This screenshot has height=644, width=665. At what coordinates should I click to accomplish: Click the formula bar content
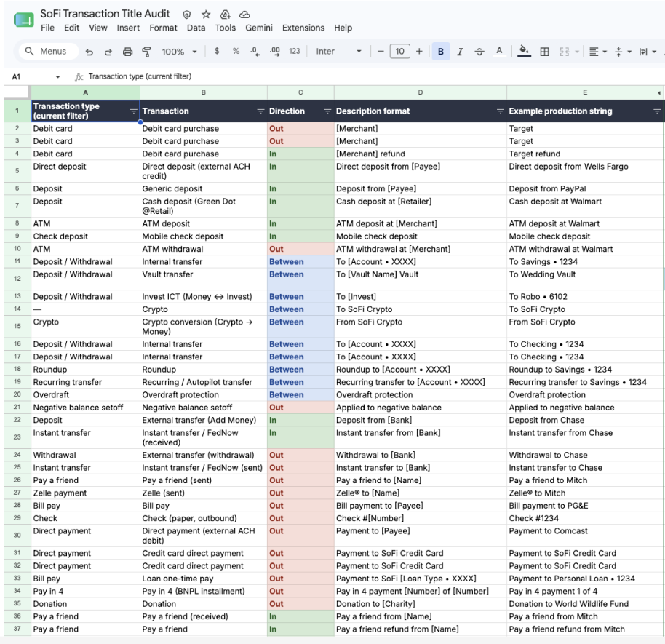[x=140, y=76]
